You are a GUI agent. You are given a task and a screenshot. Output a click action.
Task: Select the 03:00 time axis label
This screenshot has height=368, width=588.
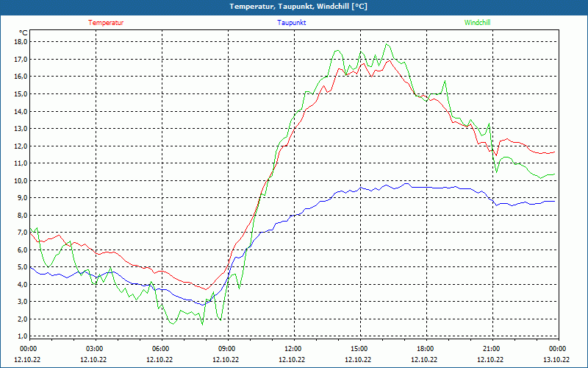95,349
